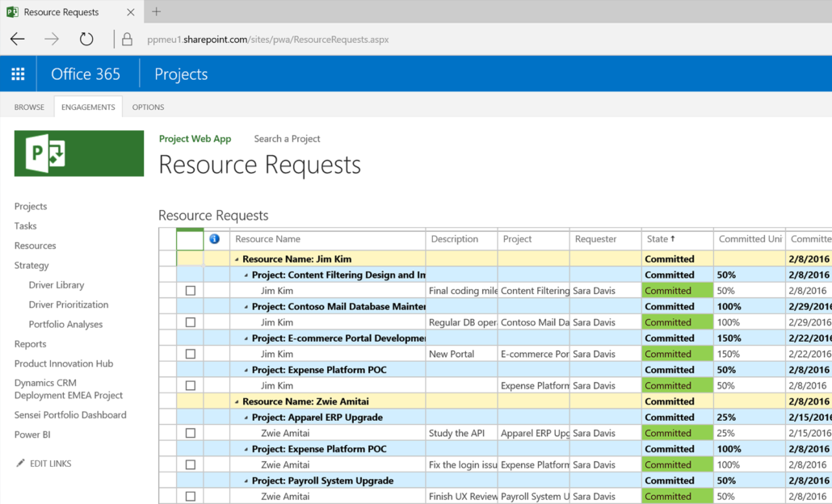
Task: Open the OPTIONS ribbon tab
Action: [x=148, y=107]
